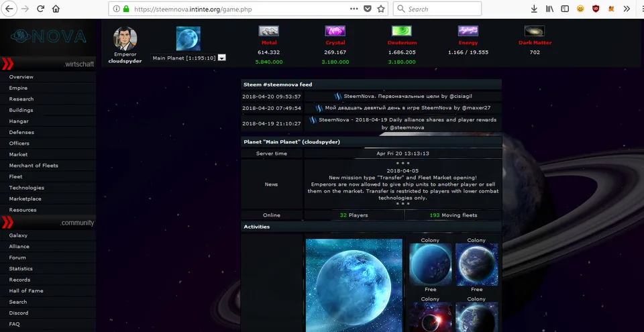Open FAQ in sidebar

(x=14, y=324)
